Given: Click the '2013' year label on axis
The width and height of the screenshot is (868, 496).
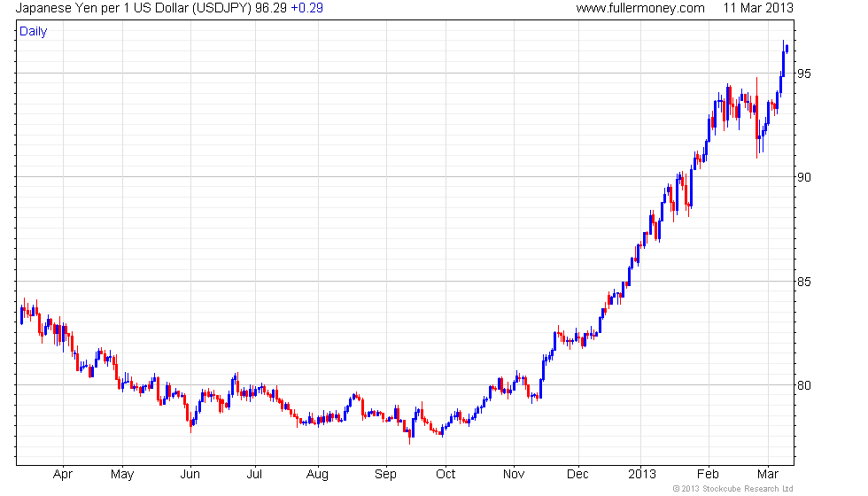Looking at the screenshot, I should [641, 475].
